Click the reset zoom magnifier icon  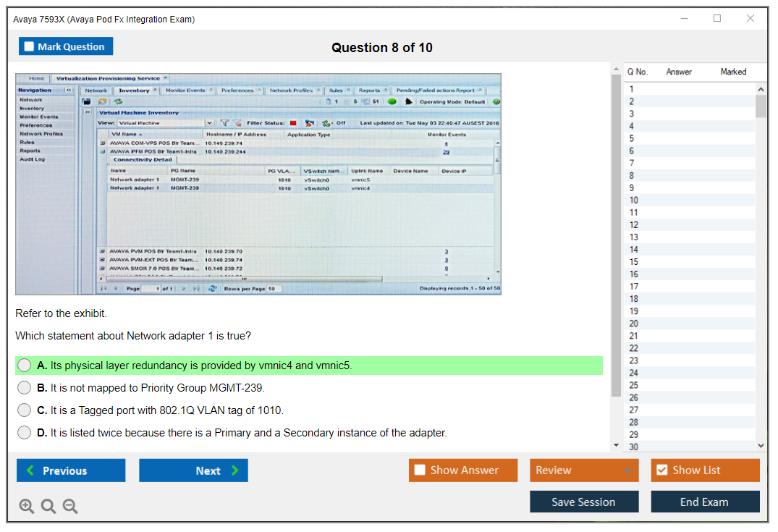(48, 507)
